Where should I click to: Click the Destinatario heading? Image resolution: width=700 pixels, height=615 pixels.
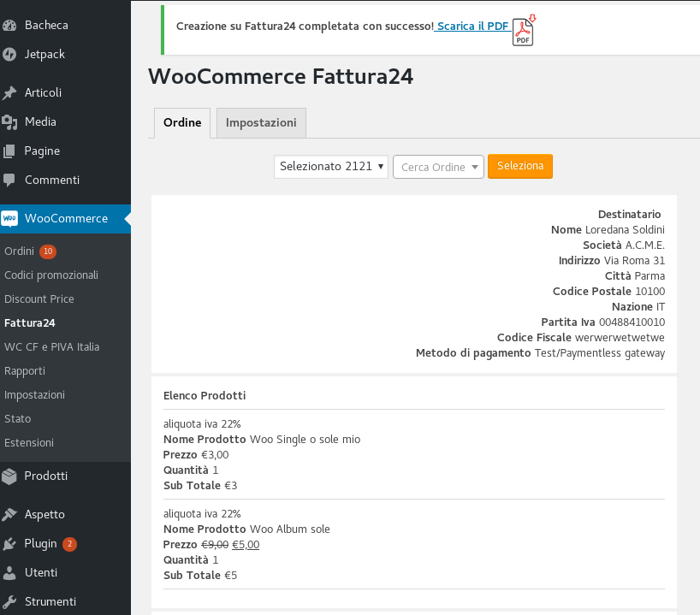(x=630, y=215)
